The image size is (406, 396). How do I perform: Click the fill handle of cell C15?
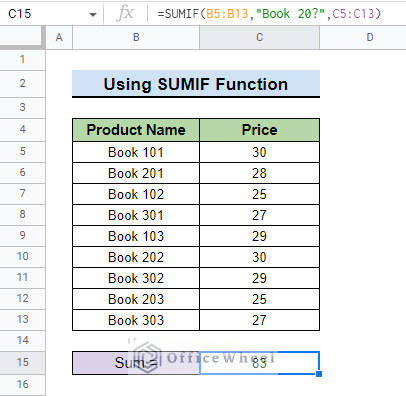coord(319,374)
